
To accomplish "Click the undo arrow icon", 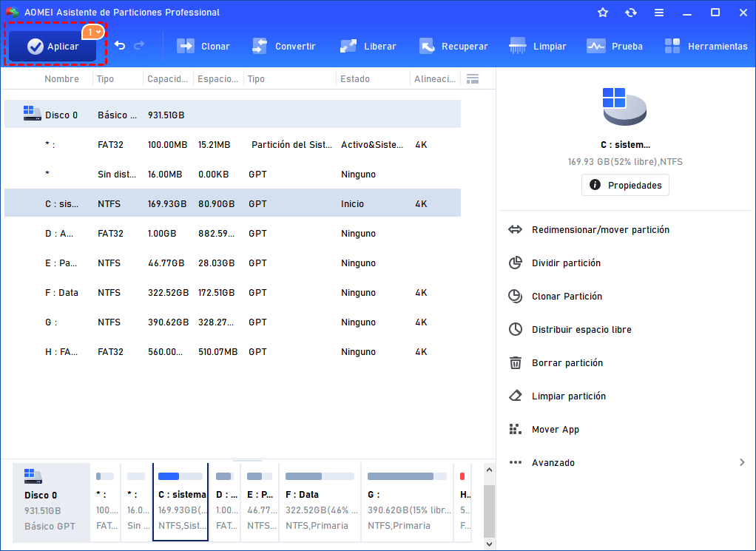I will (x=120, y=46).
